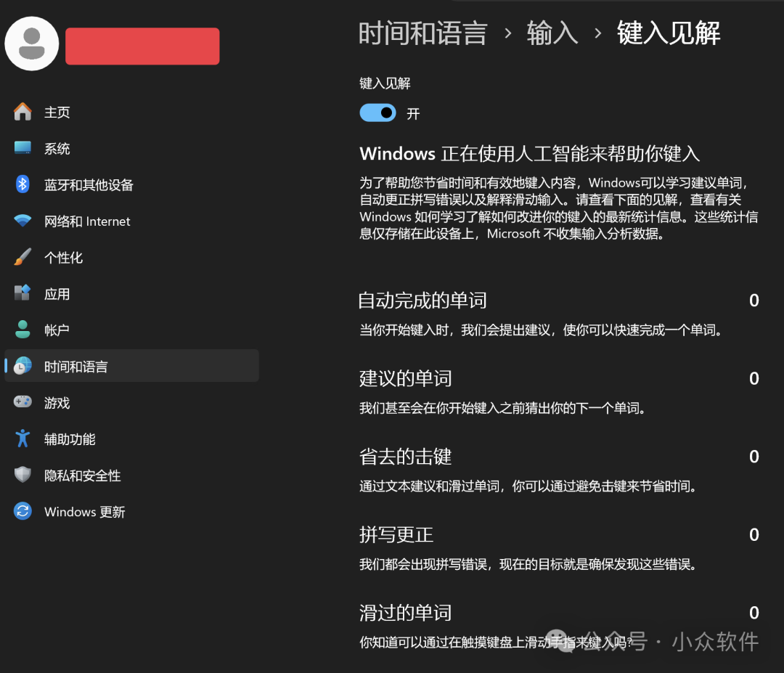Disable AI typing assistance switch
The image size is (784, 673).
[377, 113]
